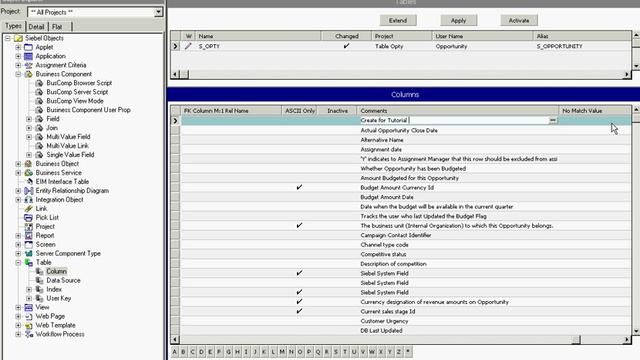640x360 pixels.
Task: Click the Tables list horizontal scrollbar thumb
Action: point(184,74)
